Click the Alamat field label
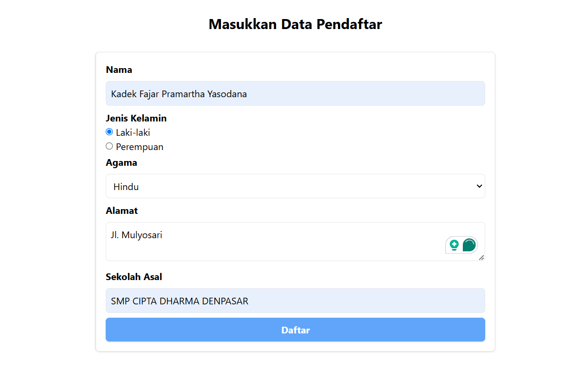The height and width of the screenshot is (392, 579). point(122,211)
